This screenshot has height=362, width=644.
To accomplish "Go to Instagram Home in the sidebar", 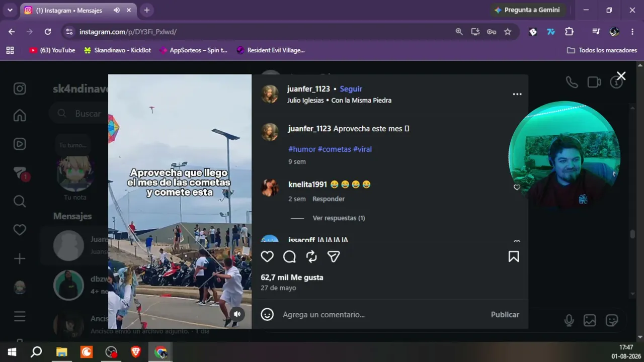I will coord(20,116).
